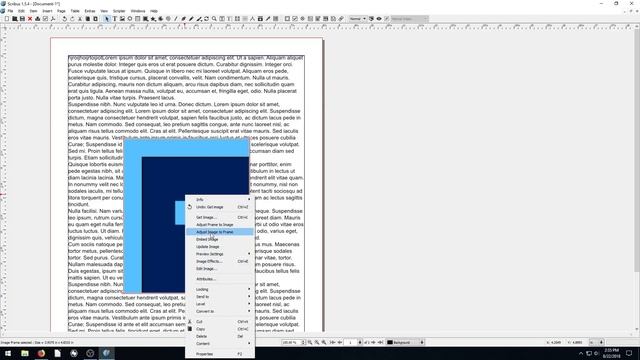Select the Rotate Item tool
Image resolution: width=640 pixels, height=360 pixels.
point(207,19)
